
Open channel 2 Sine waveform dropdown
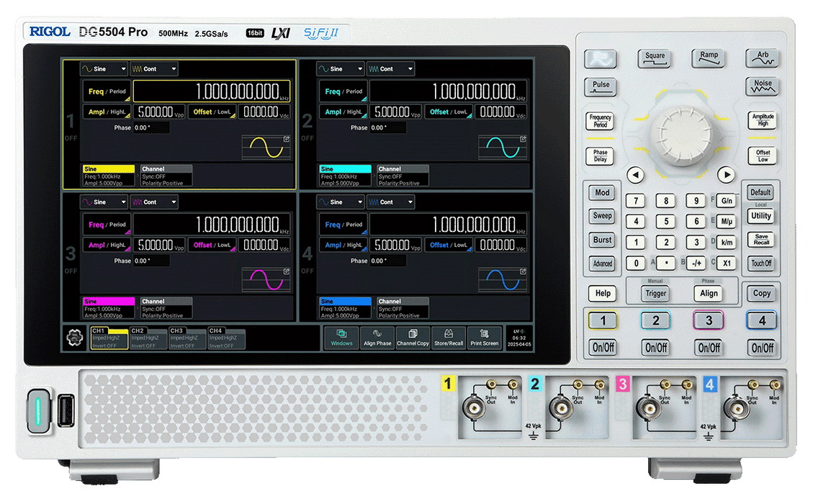(340, 69)
